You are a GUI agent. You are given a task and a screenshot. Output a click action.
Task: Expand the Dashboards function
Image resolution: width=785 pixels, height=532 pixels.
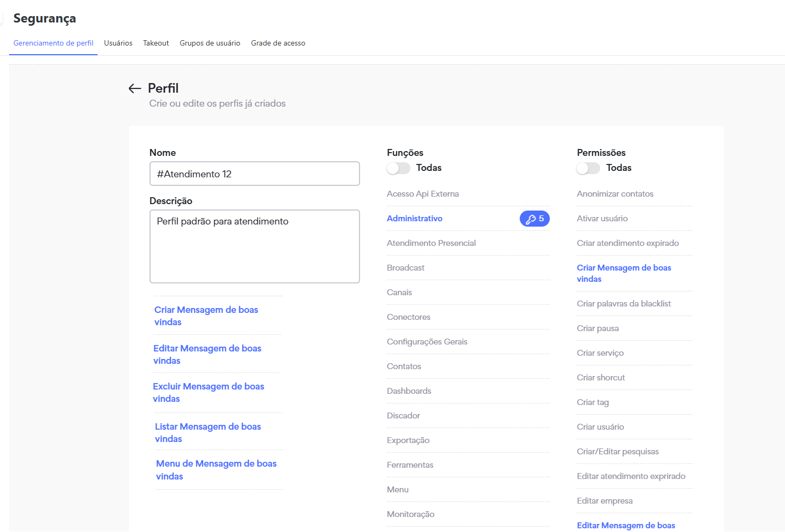(x=409, y=391)
